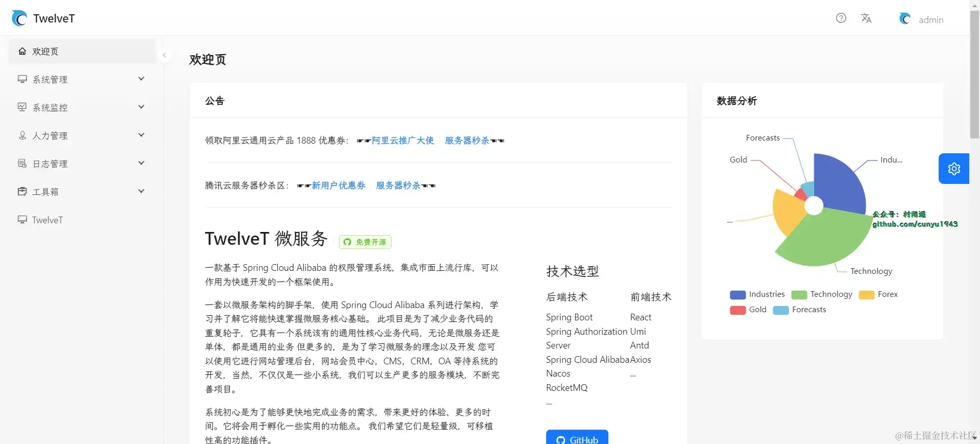This screenshot has width=980, height=444.
Task: Click the monitor icon beside 系统管理
Action: 22,79
